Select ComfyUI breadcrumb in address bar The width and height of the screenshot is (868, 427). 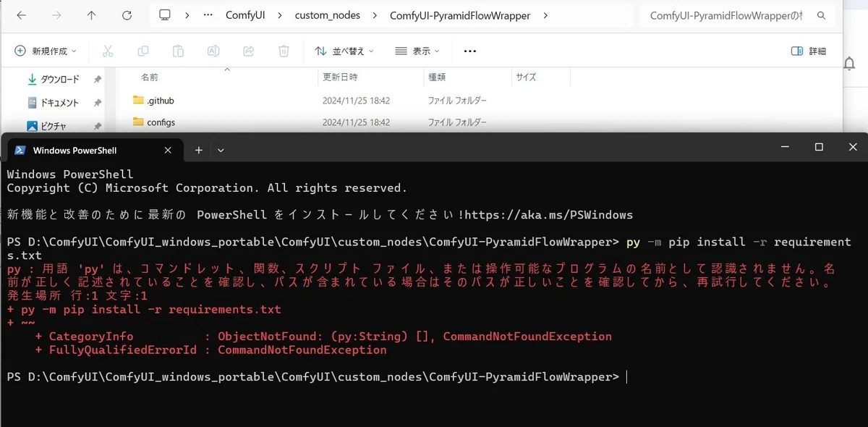pos(244,15)
